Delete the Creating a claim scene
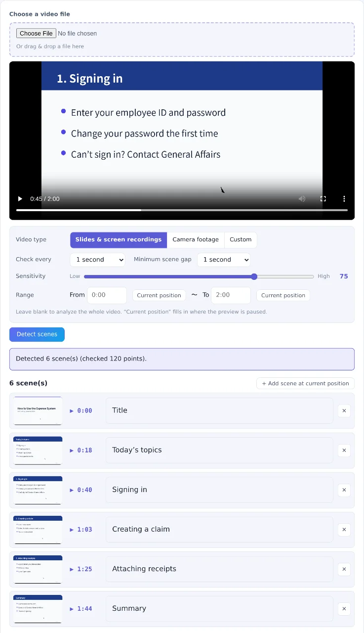This screenshot has width=364, height=633. click(344, 529)
